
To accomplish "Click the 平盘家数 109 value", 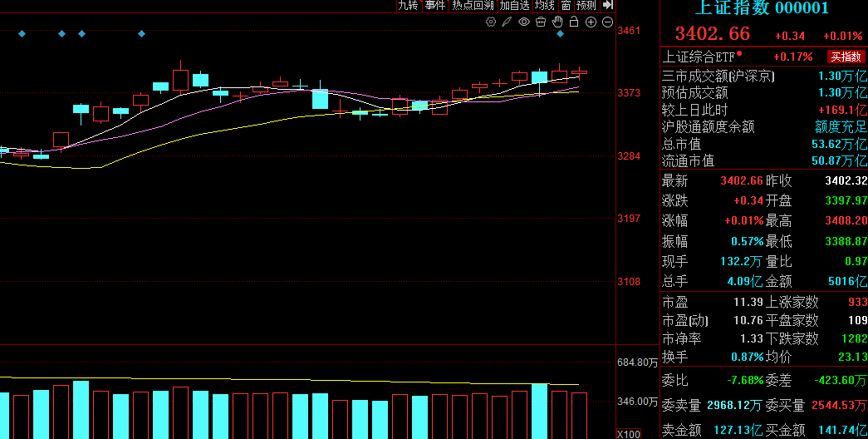I will coord(857,320).
